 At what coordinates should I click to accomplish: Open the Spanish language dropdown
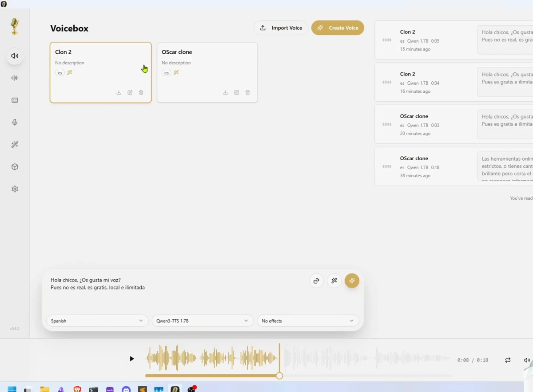click(x=97, y=321)
